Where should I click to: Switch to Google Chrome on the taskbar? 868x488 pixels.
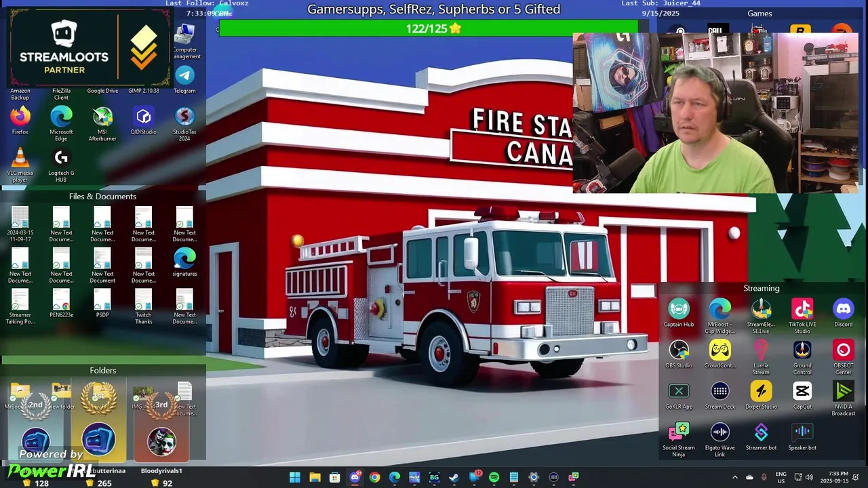pyautogui.click(x=374, y=477)
